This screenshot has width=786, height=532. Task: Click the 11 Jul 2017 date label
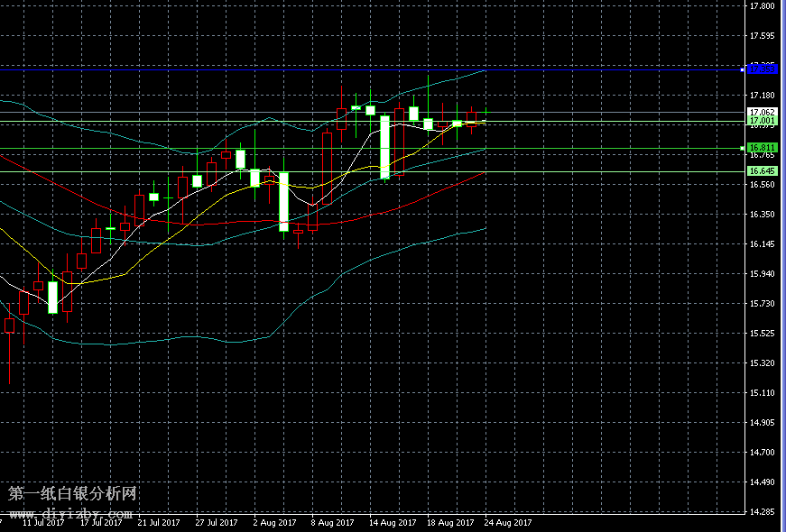(x=42, y=522)
